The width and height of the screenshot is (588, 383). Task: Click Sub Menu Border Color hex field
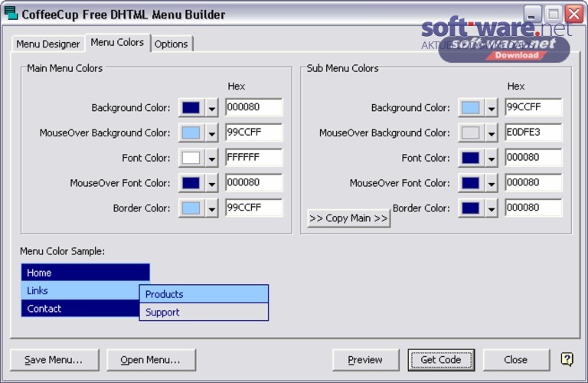(533, 208)
